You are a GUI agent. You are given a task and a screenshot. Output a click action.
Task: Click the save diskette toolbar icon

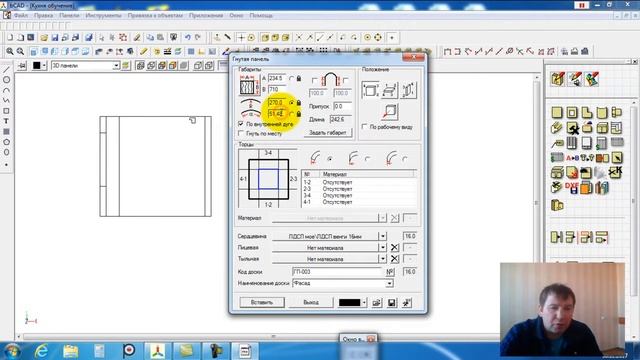(x=55, y=38)
